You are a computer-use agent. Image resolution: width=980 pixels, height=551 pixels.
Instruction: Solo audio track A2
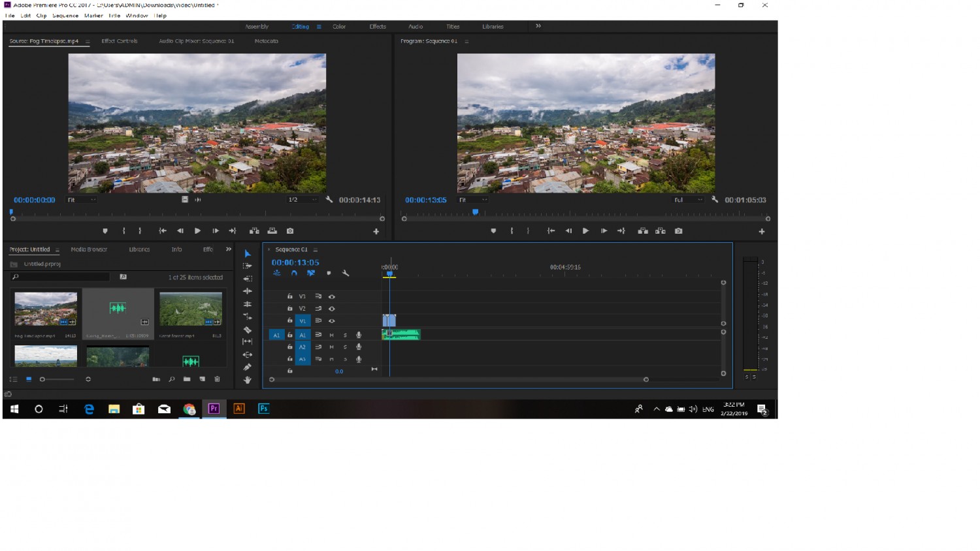tap(345, 347)
